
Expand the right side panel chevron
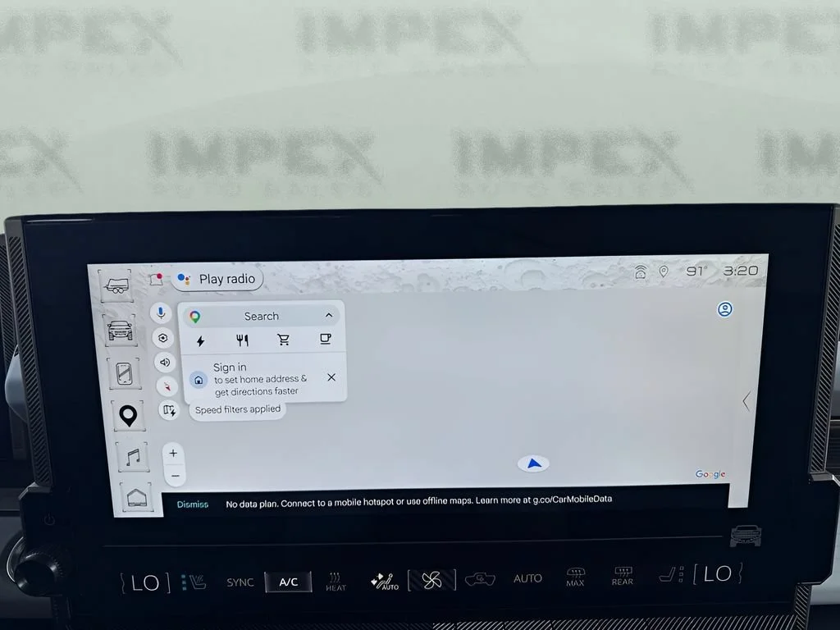point(746,401)
